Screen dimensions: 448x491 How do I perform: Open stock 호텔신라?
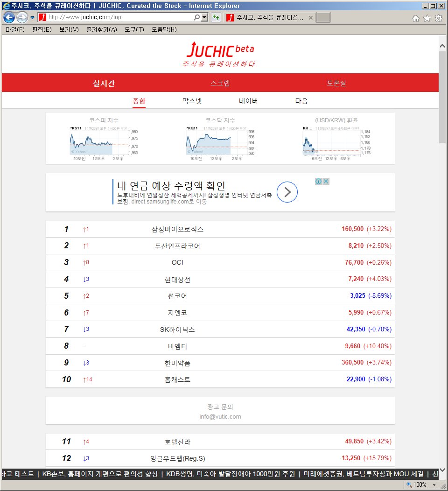(x=177, y=442)
